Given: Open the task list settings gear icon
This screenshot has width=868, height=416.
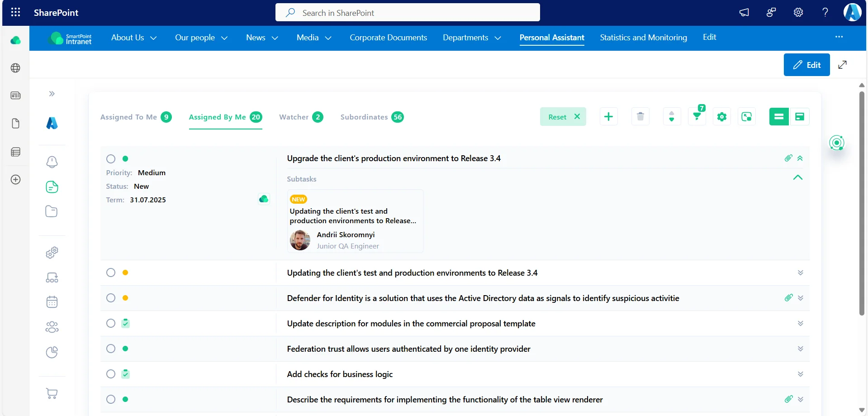Looking at the screenshot, I should click(722, 117).
